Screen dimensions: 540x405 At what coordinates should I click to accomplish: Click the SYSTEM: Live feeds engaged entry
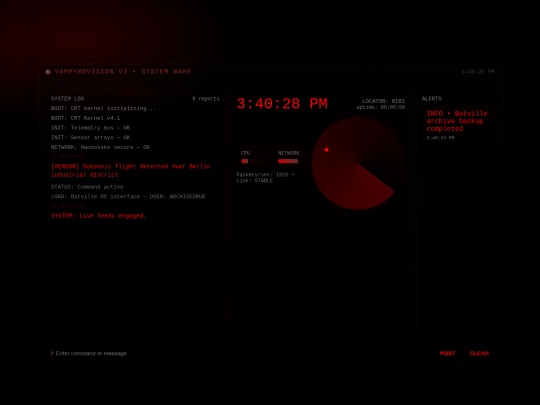(x=98, y=216)
